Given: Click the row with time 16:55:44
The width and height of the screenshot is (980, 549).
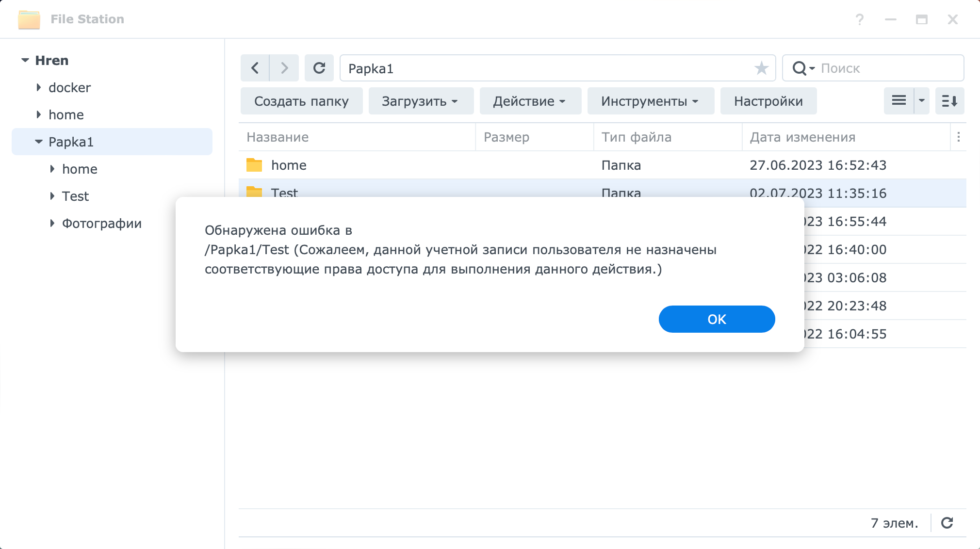Looking at the screenshot, I should 885,222.
